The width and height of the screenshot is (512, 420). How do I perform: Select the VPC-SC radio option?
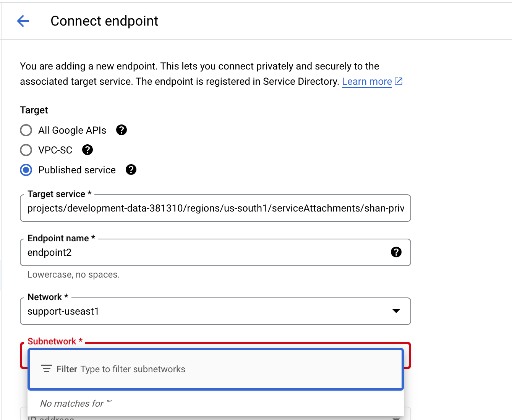click(26, 150)
